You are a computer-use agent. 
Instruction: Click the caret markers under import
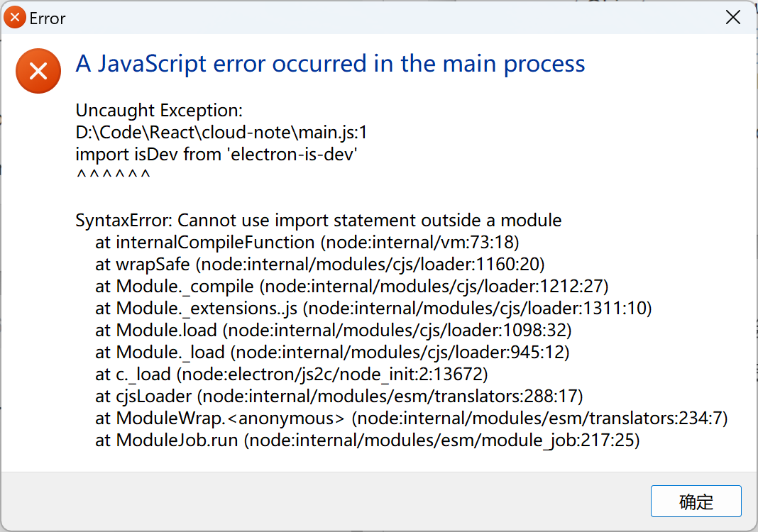[x=113, y=174]
